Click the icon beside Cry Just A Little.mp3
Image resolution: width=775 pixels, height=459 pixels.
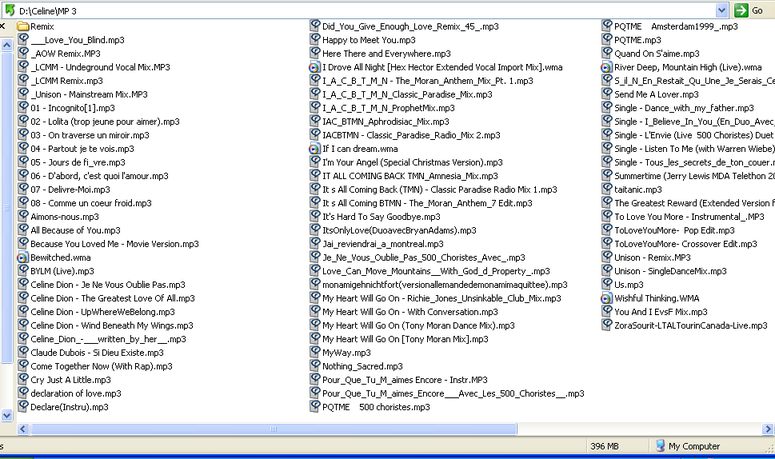point(23,379)
